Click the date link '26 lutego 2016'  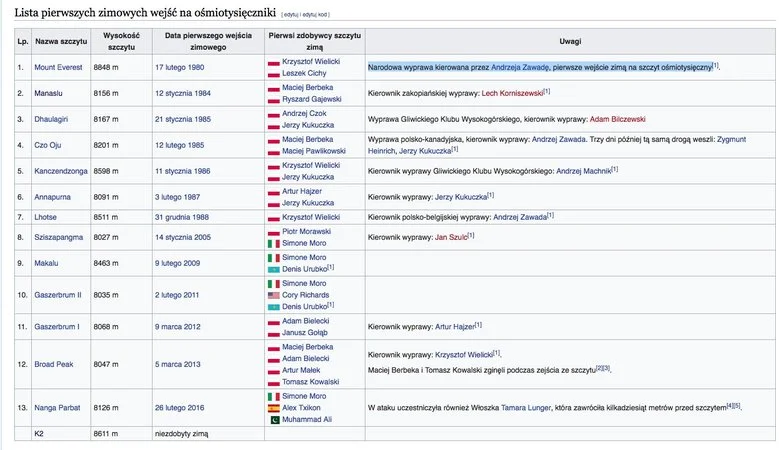pos(179,408)
